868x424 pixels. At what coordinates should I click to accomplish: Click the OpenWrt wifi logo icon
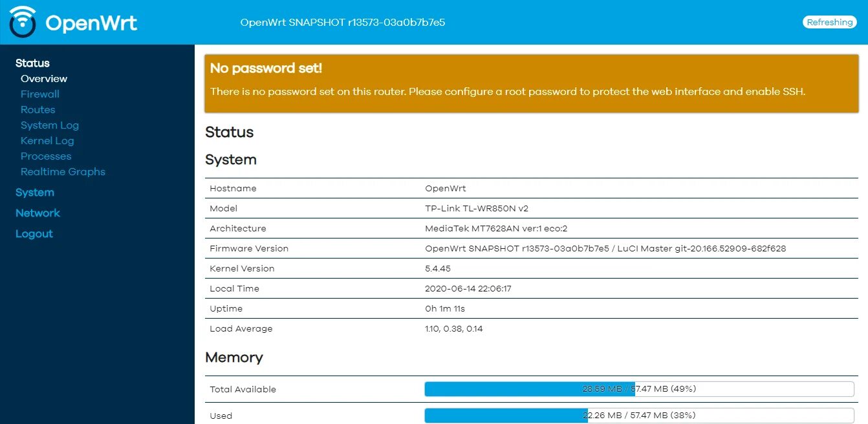pyautogui.click(x=23, y=21)
